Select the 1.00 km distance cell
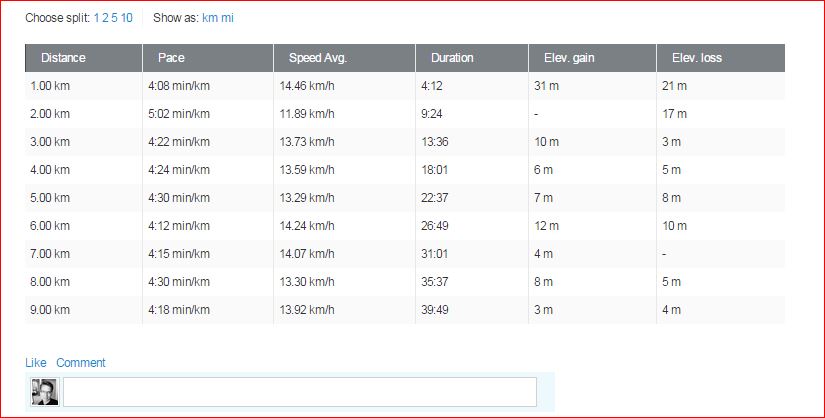The image size is (825, 418). pos(50,86)
